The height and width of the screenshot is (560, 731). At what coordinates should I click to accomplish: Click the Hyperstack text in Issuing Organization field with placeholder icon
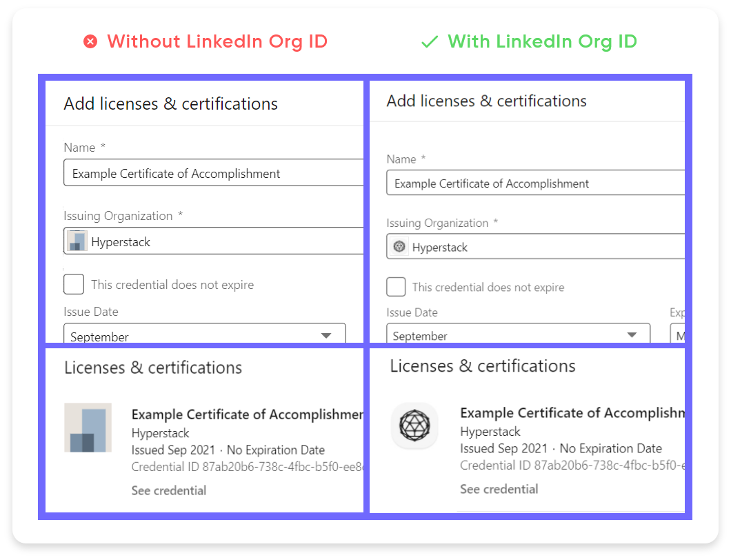121,242
